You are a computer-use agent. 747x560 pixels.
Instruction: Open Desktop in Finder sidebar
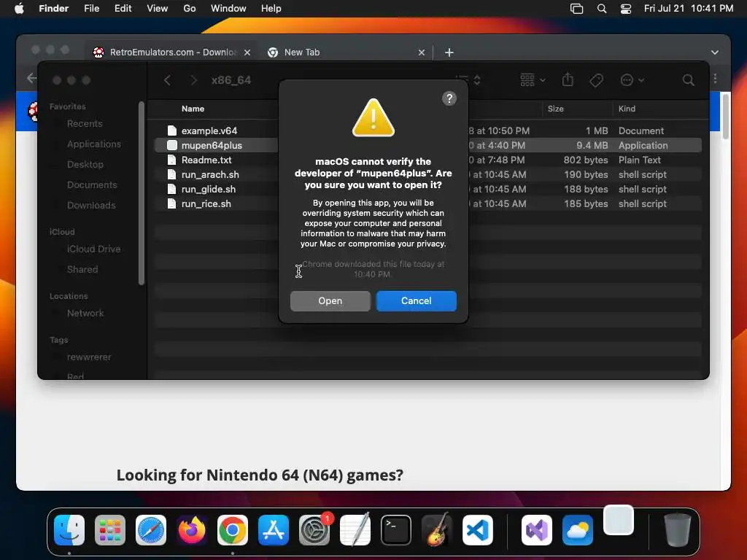[x=85, y=164]
